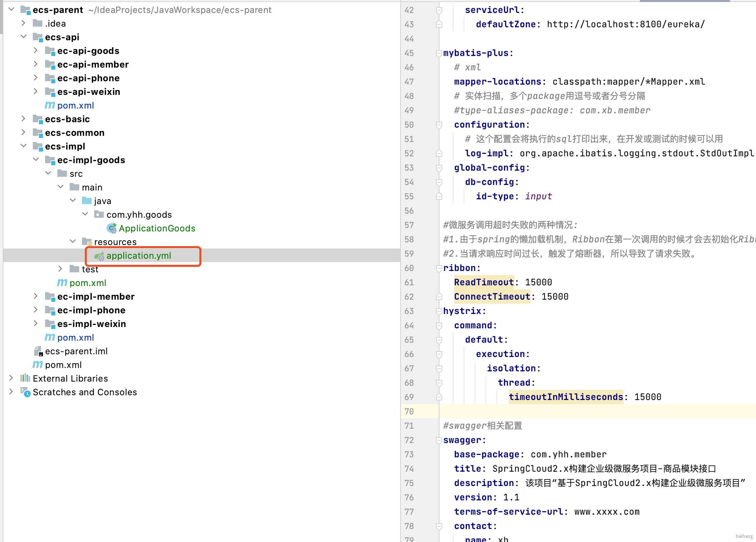The width and height of the screenshot is (756, 542).
Task: Expand the ecs-basic module
Action: coord(23,119)
